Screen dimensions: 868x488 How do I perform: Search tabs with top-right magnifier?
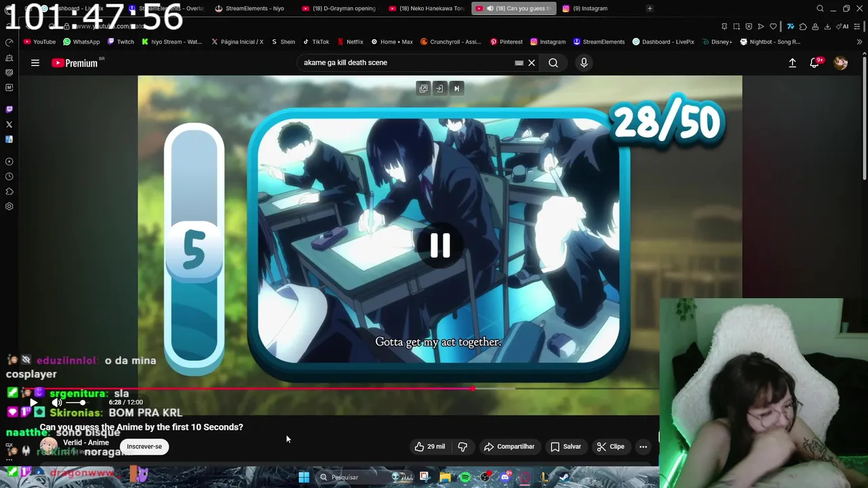(x=820, y=9)
